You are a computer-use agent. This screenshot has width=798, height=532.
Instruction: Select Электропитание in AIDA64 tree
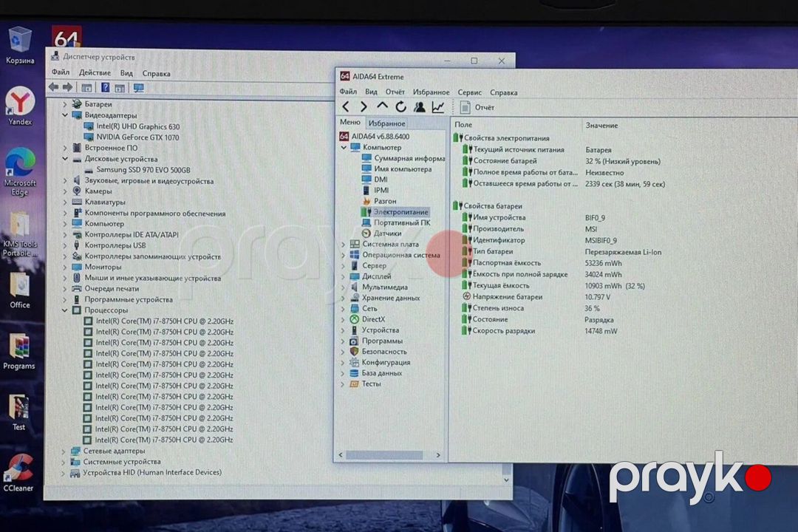[x=400, y=212]
